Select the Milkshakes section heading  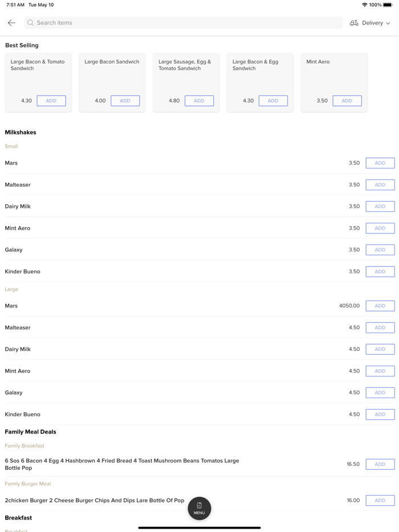tap(21, 132)
